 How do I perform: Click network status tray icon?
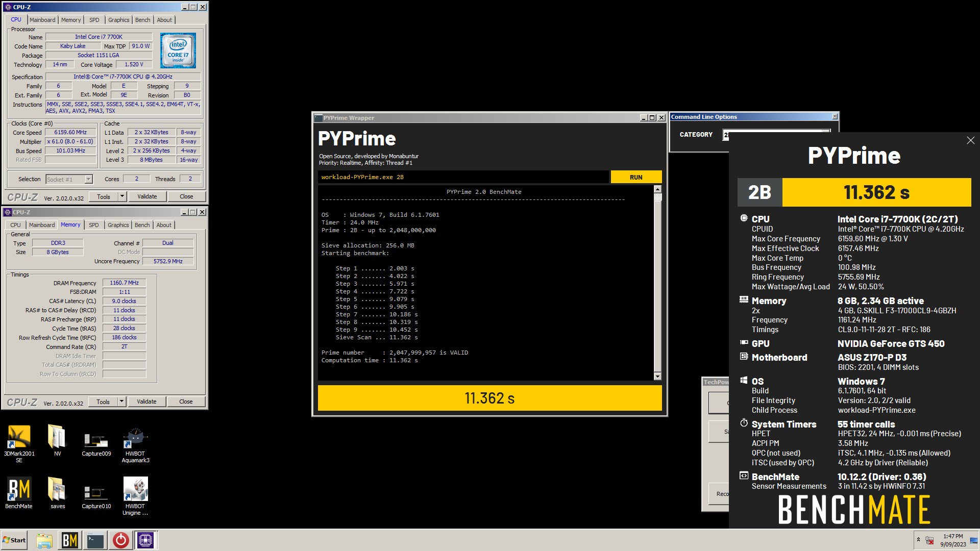pos(930,540)
